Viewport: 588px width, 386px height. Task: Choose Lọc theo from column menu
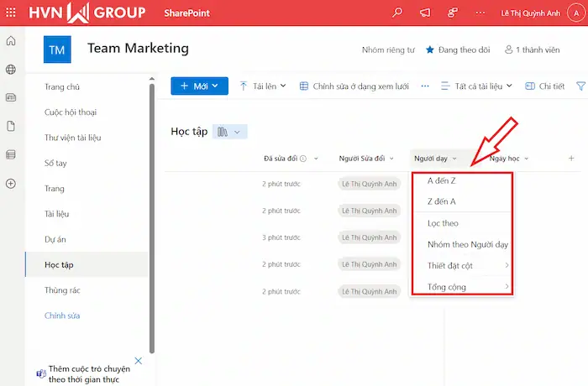pyautogui.click(x=443, y=223)
